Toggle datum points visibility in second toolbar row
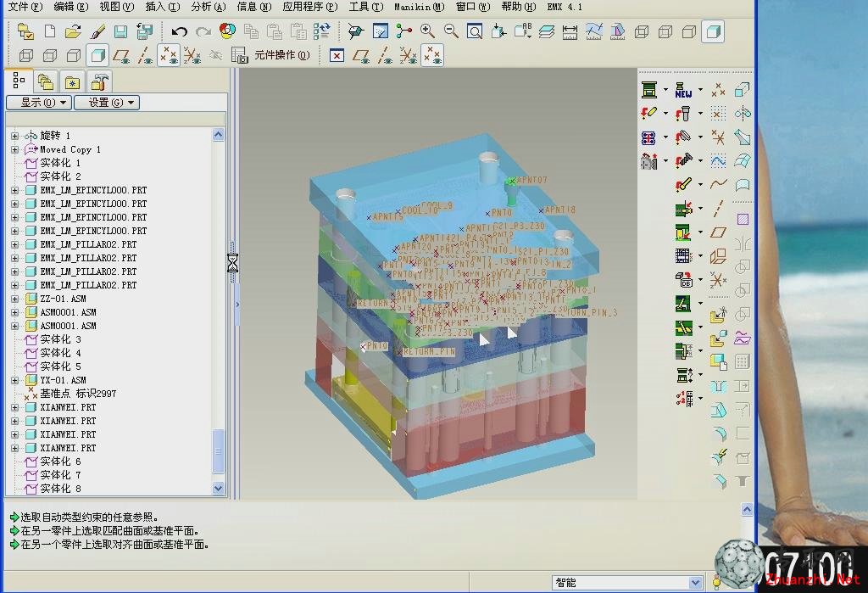Screen dimensions: 868x593 [x=169, y=55]
